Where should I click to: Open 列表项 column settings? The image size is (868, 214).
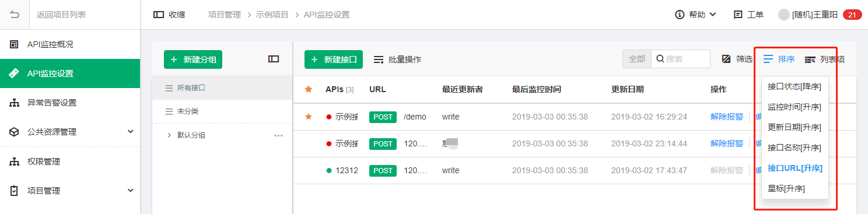[x=825, y=59]
